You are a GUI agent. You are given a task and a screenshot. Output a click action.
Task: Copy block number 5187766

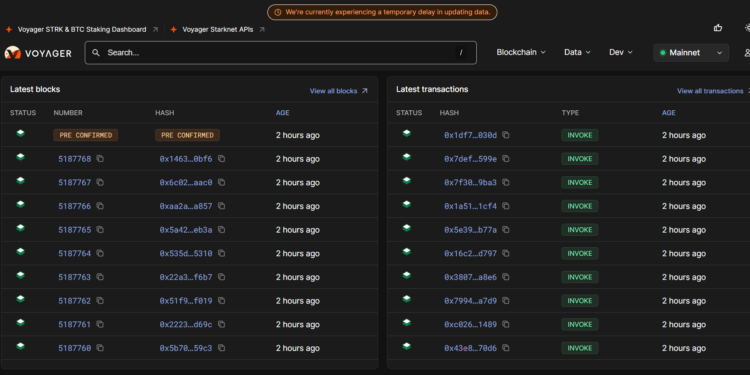coord(100,206)
